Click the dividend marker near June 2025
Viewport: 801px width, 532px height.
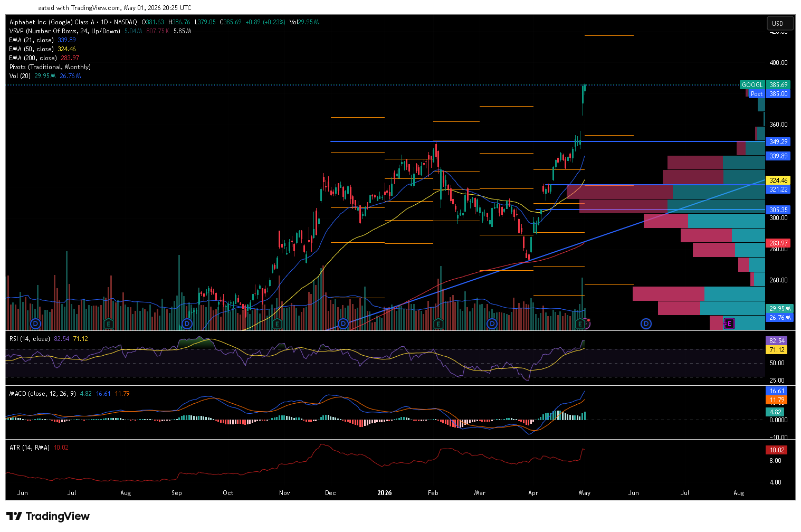[x=35, y=324]
